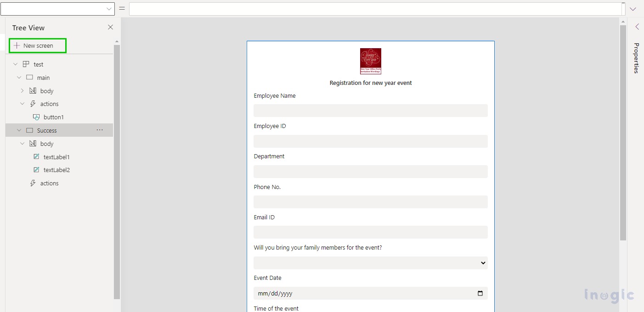Collapse the test app node
The width and height of the screenshot is (644, 312).
16,65
